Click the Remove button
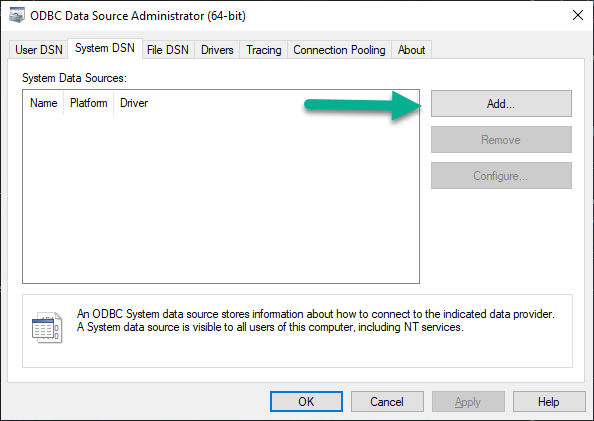The image size is (594, 421). click(501, 139)
